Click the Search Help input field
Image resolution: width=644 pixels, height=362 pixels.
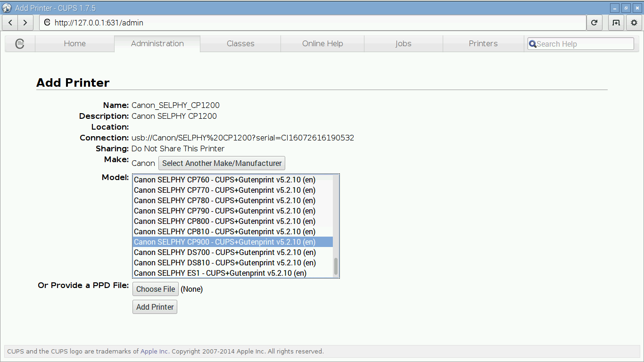click(x=581, y=44)
